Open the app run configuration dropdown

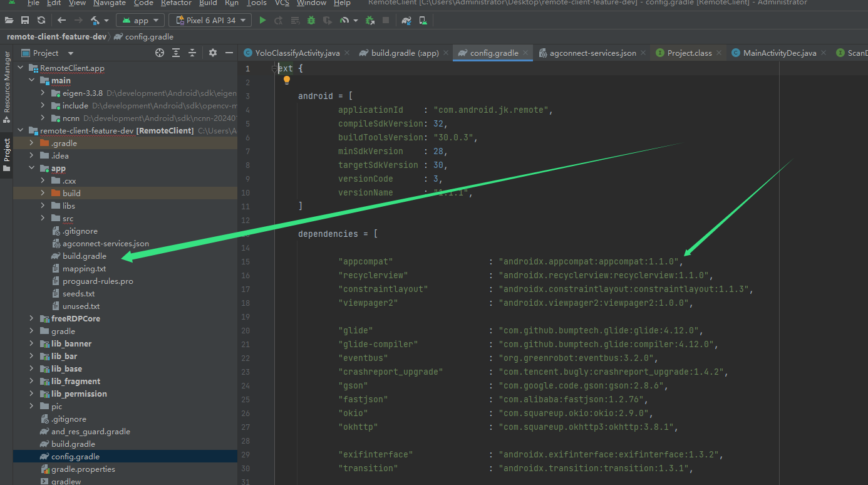click(140, 19)
